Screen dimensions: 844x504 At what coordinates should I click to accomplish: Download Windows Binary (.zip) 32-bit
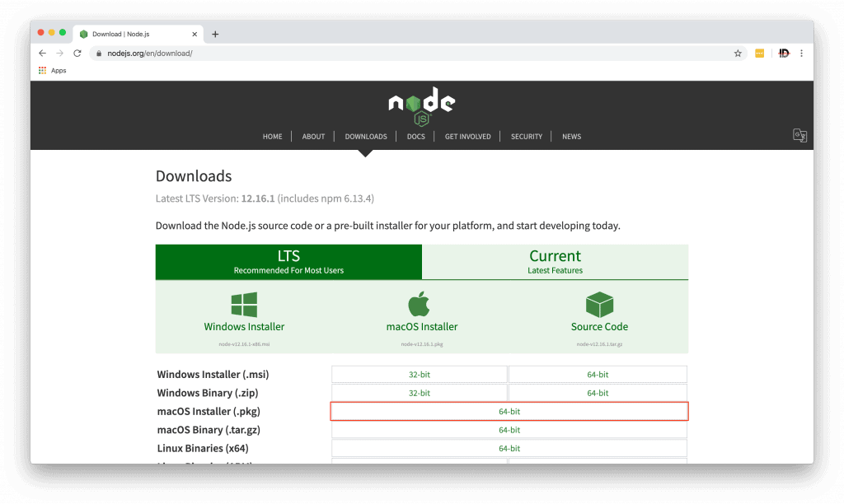pyautogui.click(x=420, y=393)
